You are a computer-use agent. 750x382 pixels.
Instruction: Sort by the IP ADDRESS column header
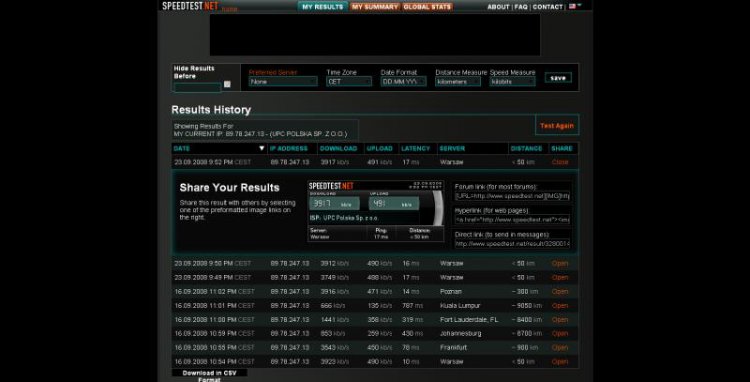[x=289, y=149]
